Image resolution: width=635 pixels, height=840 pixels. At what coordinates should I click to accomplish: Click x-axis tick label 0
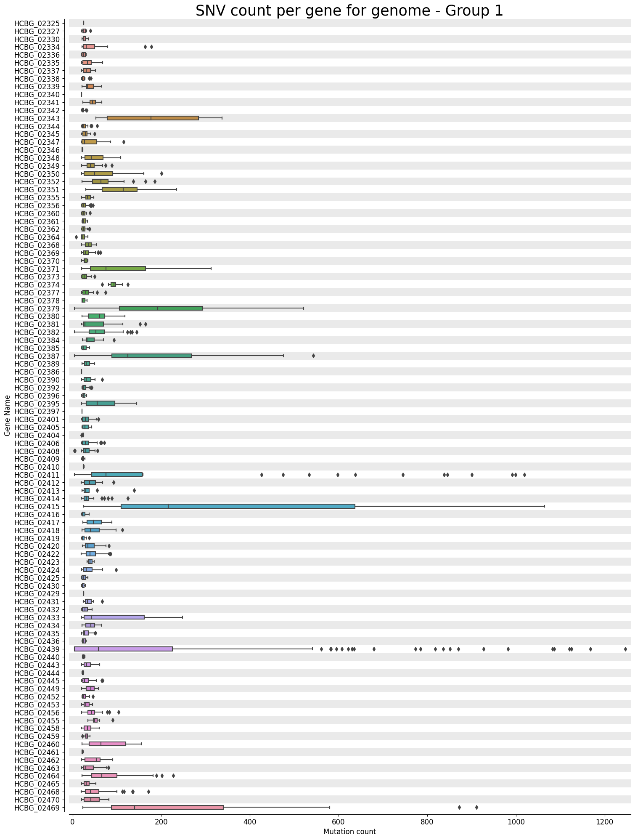pyautogui.click(x=72, y=822)
